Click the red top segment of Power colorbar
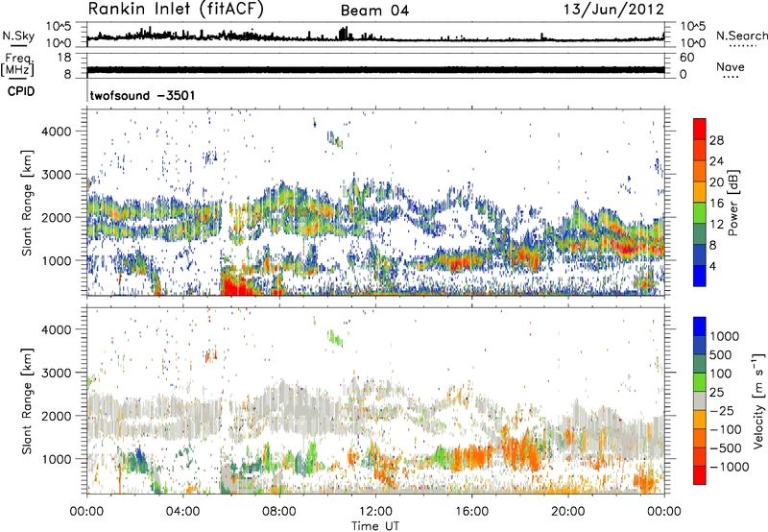Viewport: 768px width, 532px height. (700, 130)
